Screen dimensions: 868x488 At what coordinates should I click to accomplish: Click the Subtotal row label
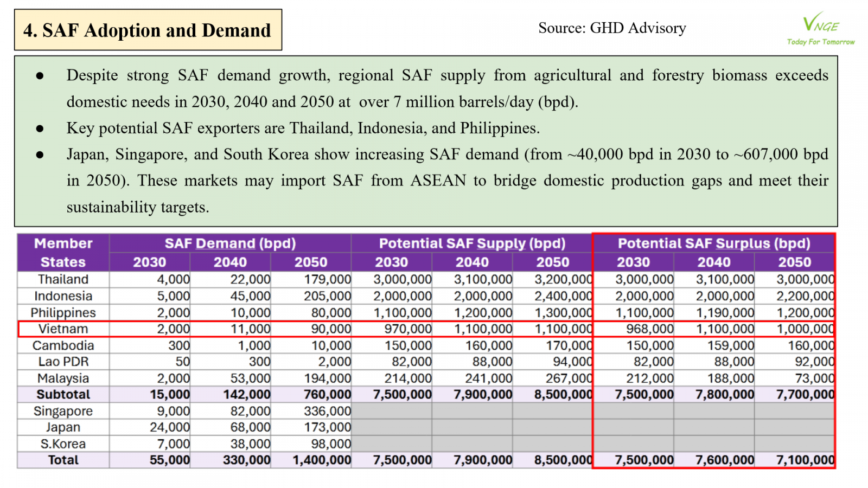[63, 395]
